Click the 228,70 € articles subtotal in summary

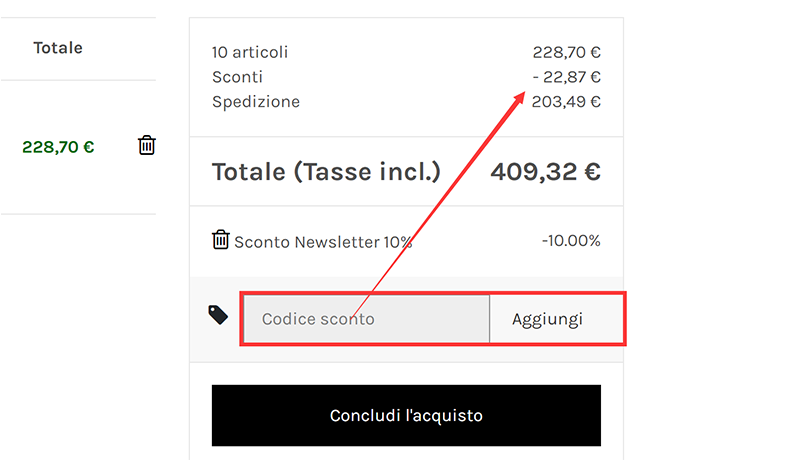point(566,53)
